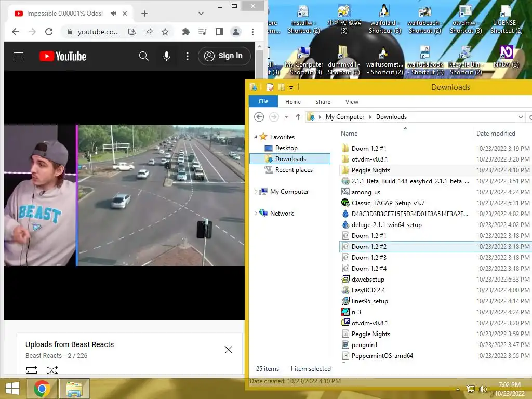Open Chrome extensions puzzle icon
Image resolution: width=532 pixels, height=399 pixels.
point(186,32)
